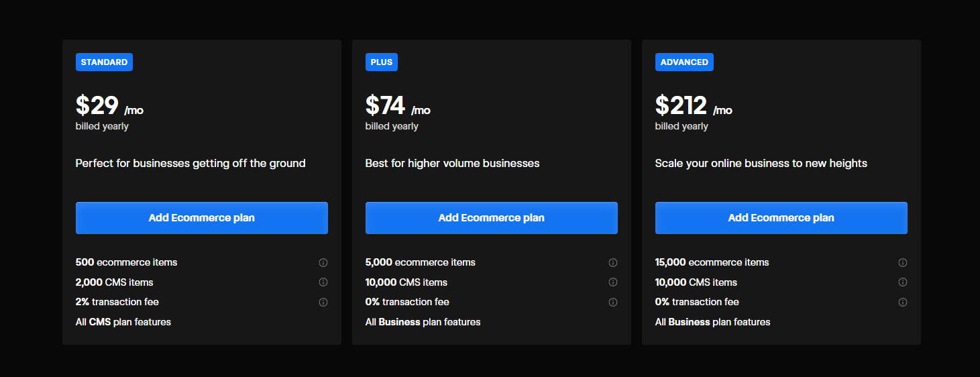
Task: Click the PLUS plan badge
Action: [x=382, y=62]
